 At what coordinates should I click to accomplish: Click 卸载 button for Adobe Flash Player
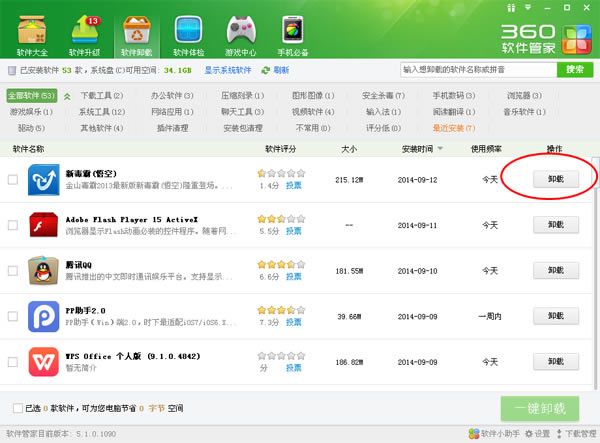[x=556, y=225]
